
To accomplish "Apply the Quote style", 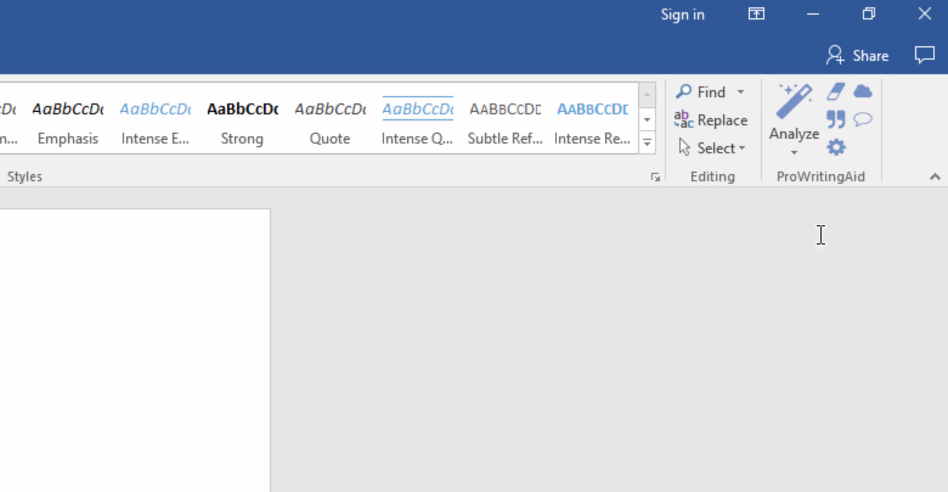I will click(x=330, y=123).
